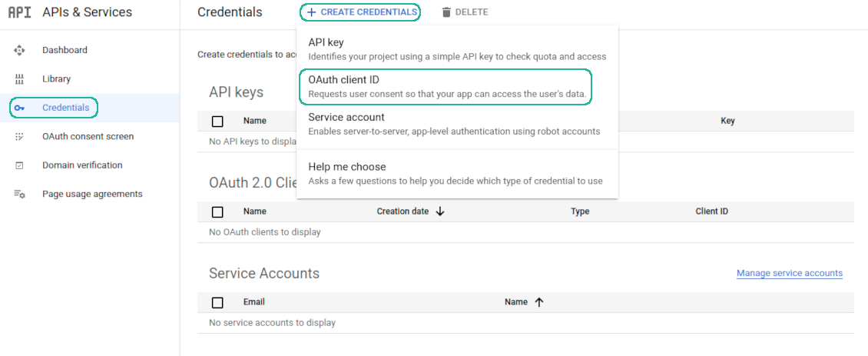Click the Domain verification icon
Viewport: 868px width, 356px height.
point(20,165)
